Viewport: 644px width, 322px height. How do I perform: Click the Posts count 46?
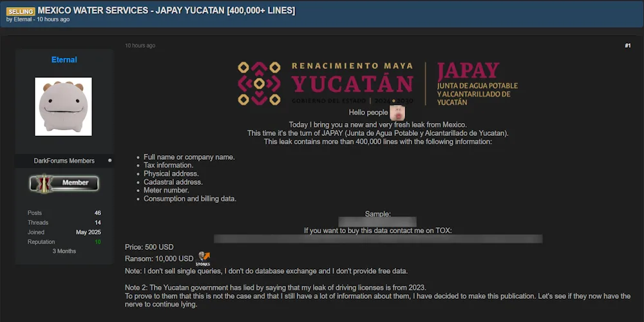tap(97, 213)
